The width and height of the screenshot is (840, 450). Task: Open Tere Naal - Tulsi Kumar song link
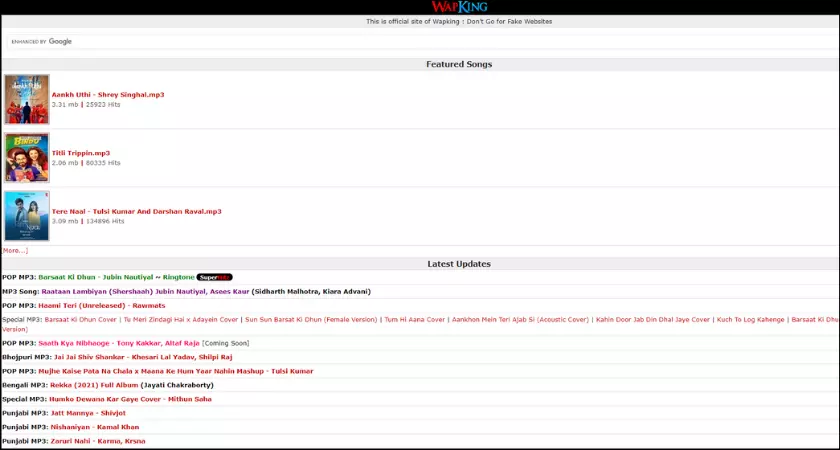click(x=136, y=212)
